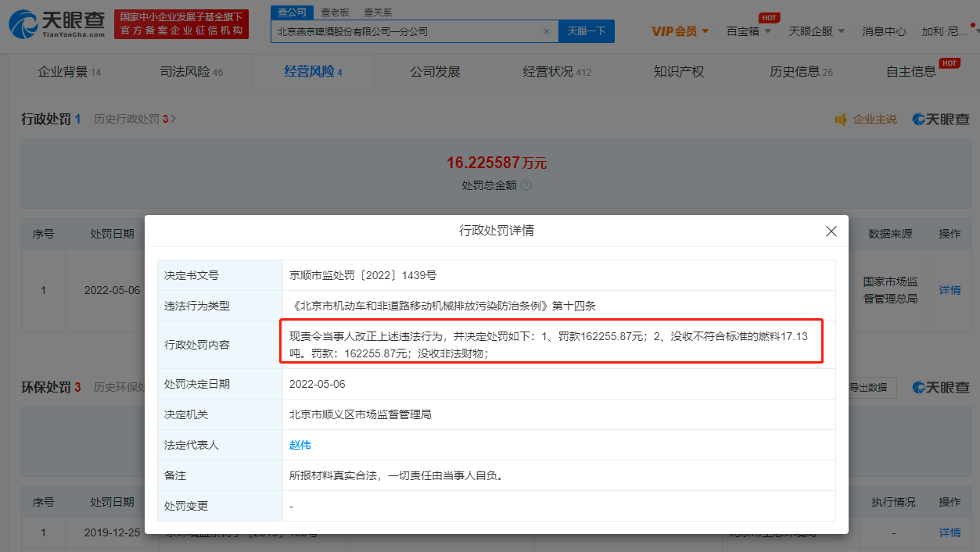The width and height of the screenshot is (980, 552).
Task: Expand the 百宝箱 menu
Action: [x=748, y=31]
